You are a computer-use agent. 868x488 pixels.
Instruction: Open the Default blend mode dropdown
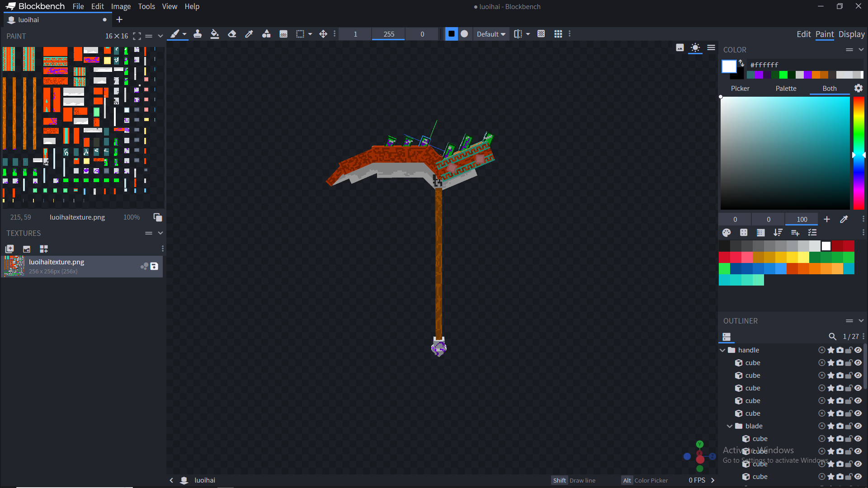point(491,34)
